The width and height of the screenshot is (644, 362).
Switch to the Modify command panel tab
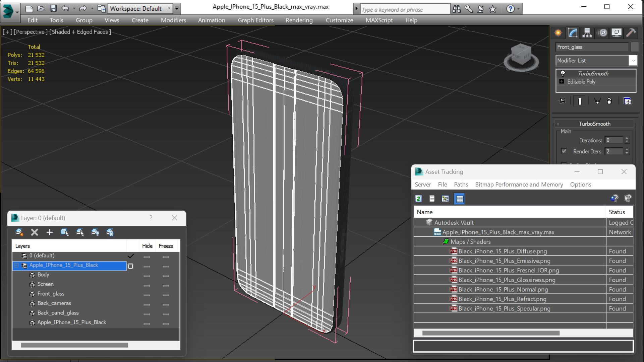573,33
